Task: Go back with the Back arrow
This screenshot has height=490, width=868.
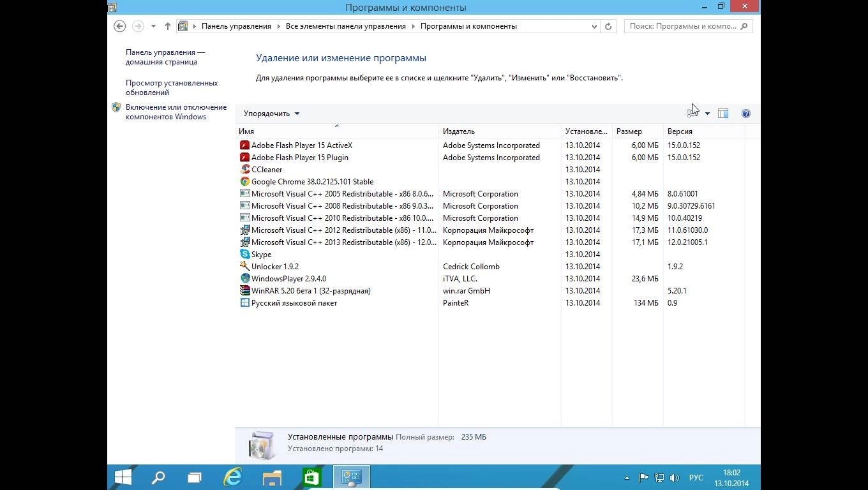Action: tap(119, 26)
